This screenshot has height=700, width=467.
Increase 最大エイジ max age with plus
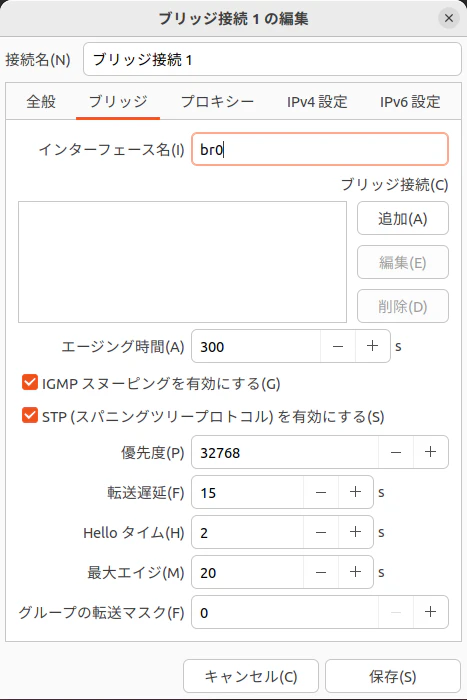355,572
